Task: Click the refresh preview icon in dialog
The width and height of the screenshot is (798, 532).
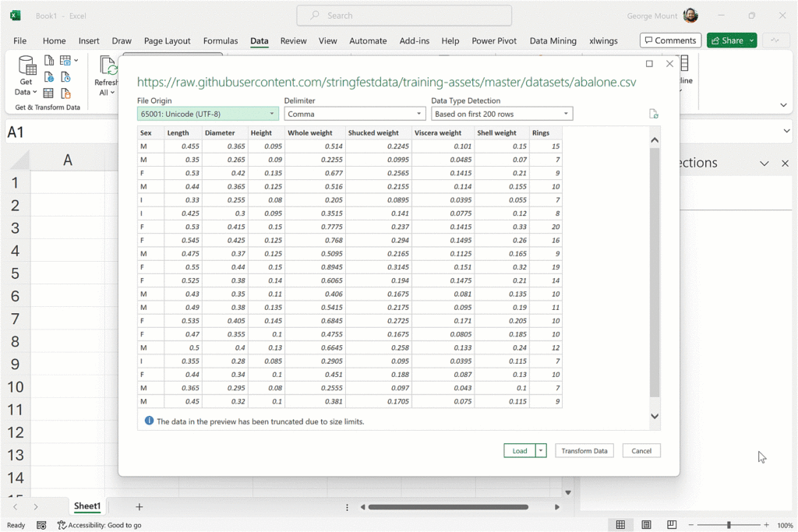Action: (x=653, y=115)
